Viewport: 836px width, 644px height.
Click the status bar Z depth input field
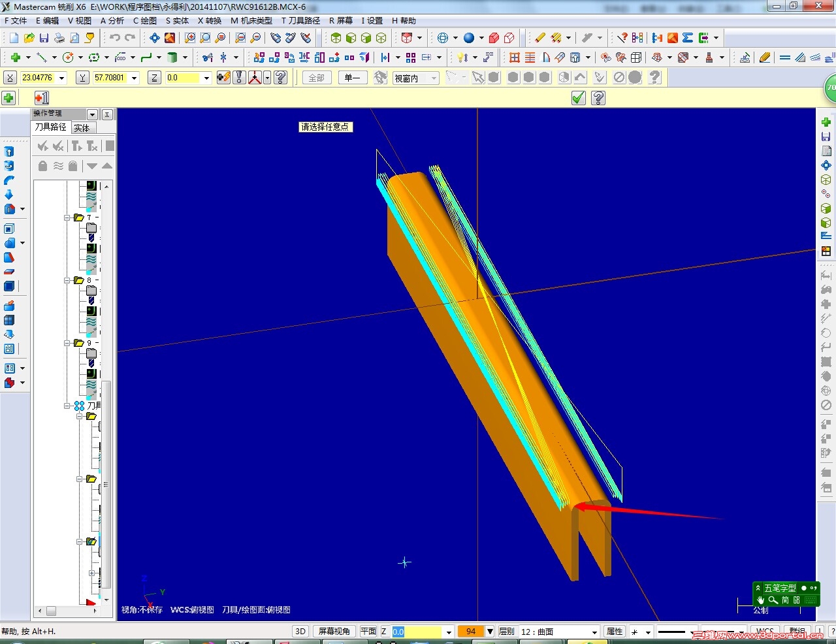click(417, 632)
